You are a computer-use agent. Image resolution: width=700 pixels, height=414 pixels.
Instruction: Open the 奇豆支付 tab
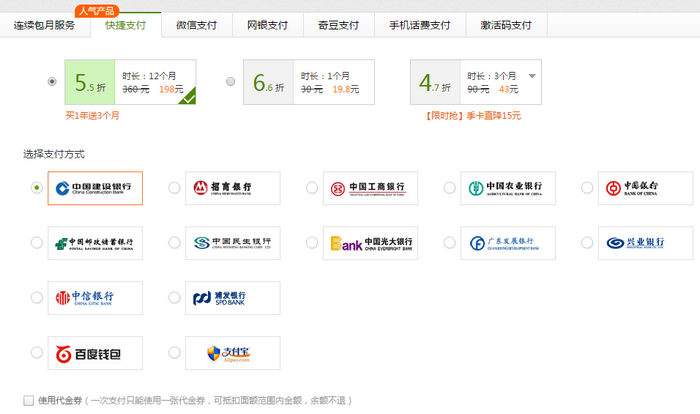click(x=338, y=25)
